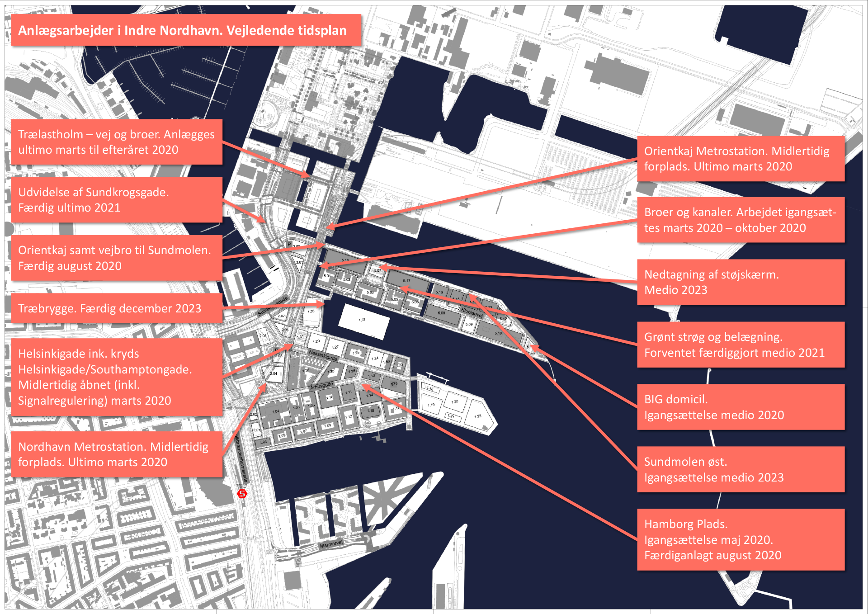868x614 pixels.
Task: Select the Trælastholm vej og broer label
Action: click(x=116, y=142)
